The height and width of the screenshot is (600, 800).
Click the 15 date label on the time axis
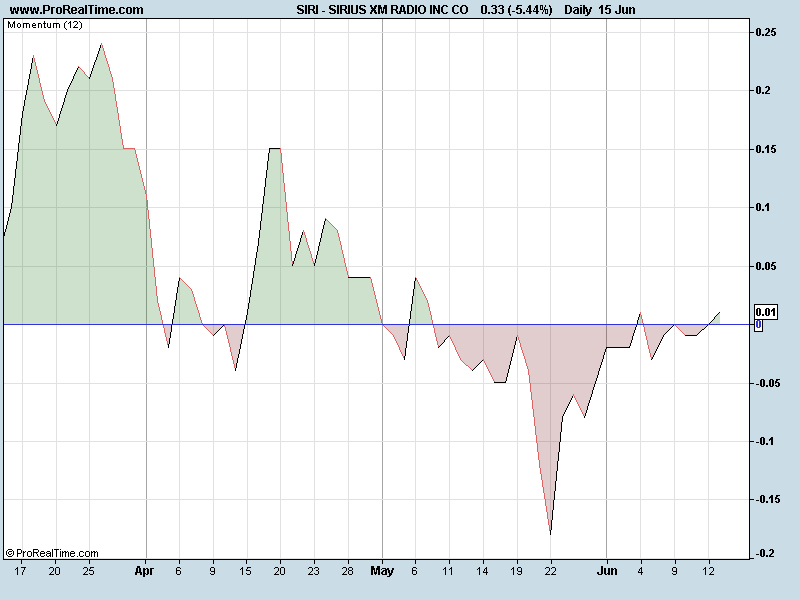[245, 571]
